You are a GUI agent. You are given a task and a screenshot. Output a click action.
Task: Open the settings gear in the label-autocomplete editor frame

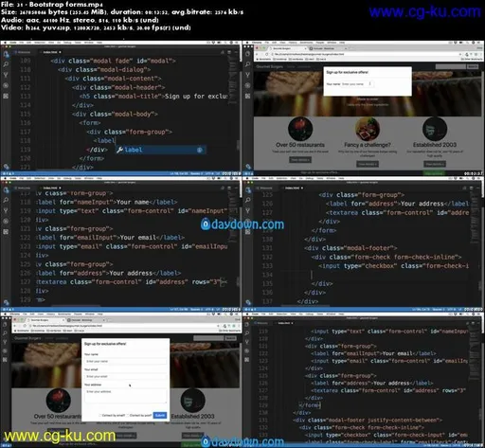[x=6, y=167]
